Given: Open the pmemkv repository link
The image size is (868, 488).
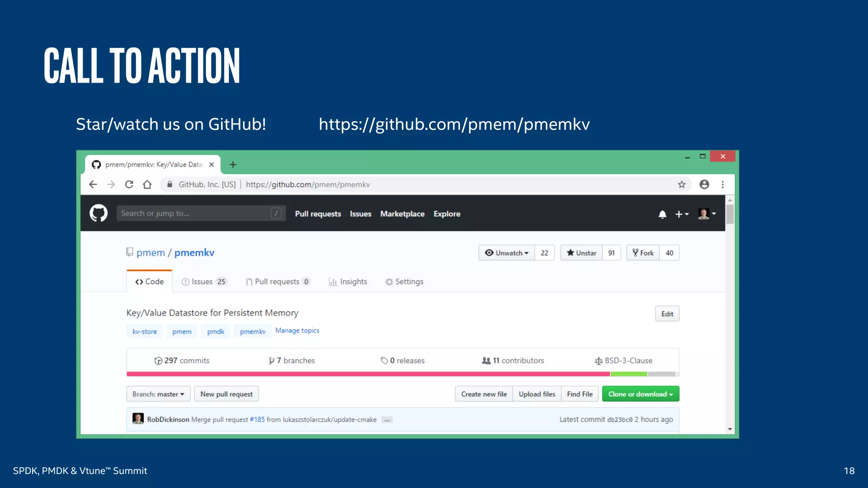Looking at the screenshot, I should pos(194,252).
